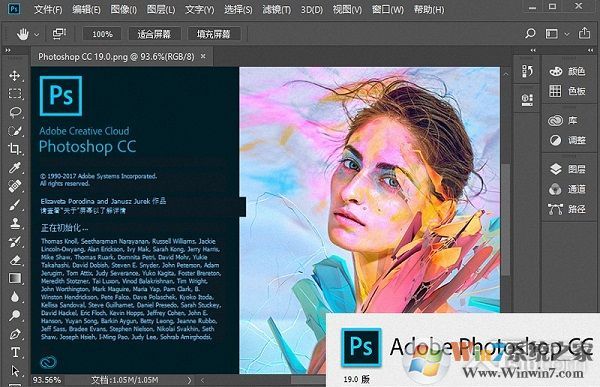Click the 文档:1.05M/1.05M status text
The height and width of the screenshot is (387, 600).
click(x=125, y=380)
